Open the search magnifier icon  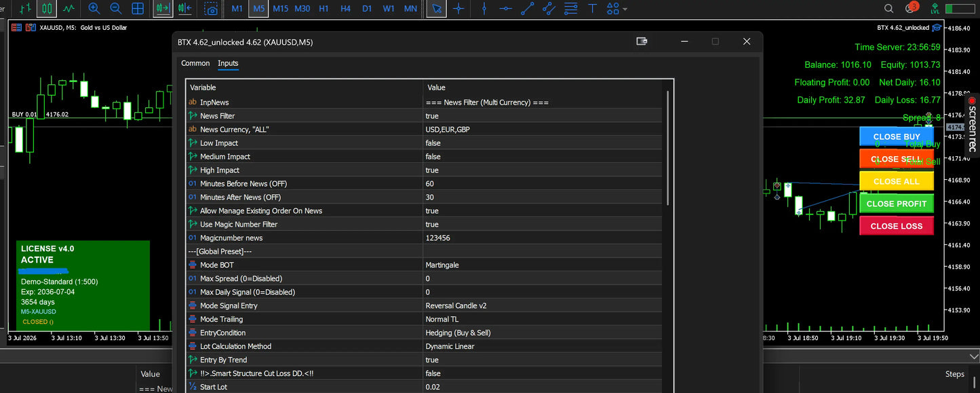point(889,9)
